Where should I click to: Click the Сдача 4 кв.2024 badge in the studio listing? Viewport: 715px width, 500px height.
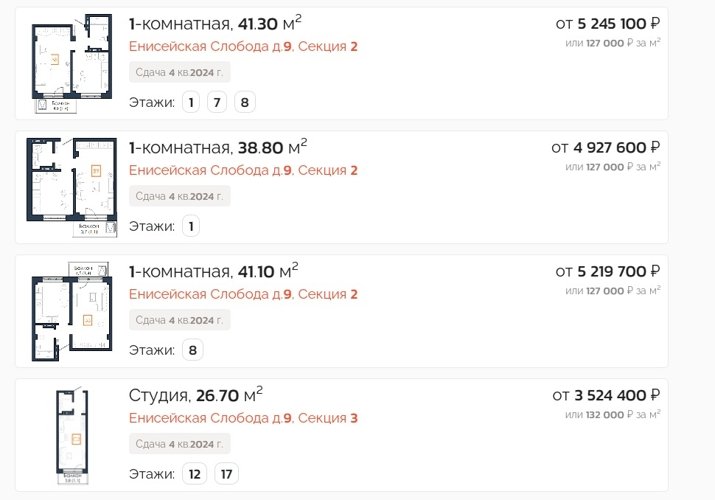pyautogui.click(x=180, y=443)
